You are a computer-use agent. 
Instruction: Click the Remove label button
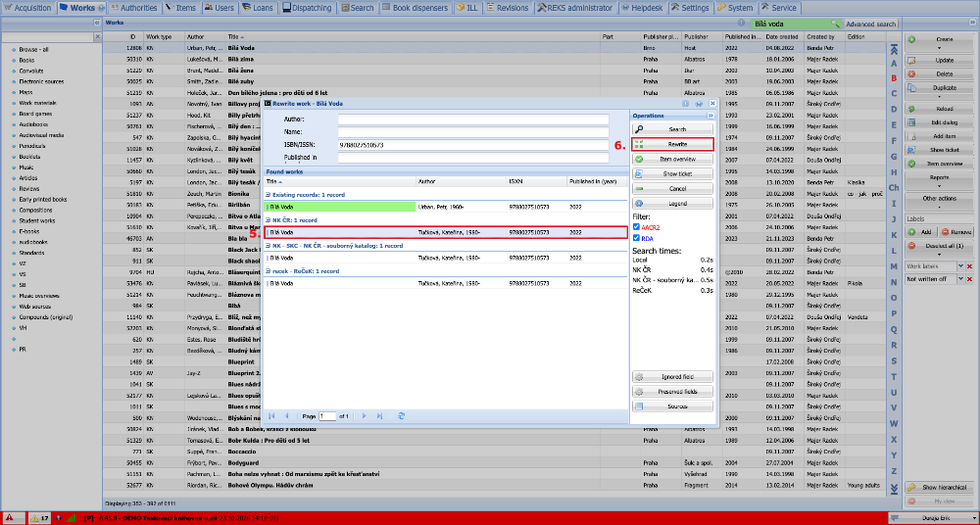(x=956, y=232)
